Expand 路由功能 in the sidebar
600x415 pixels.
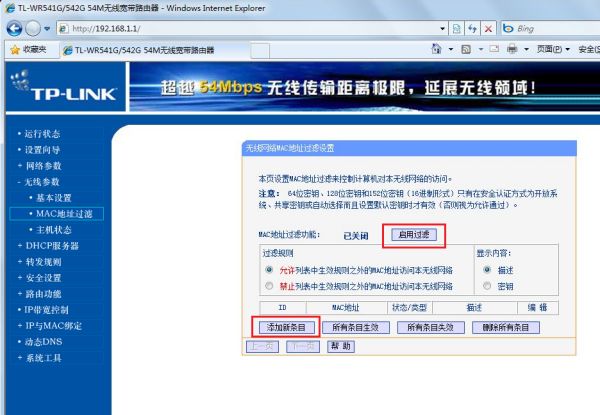click(43, 294)
